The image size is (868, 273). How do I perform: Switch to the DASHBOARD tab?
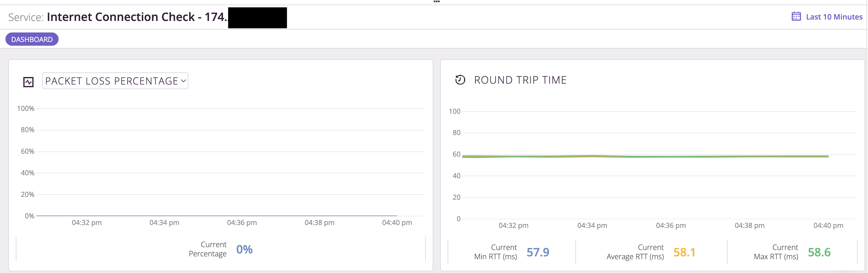tap(32, 39)
